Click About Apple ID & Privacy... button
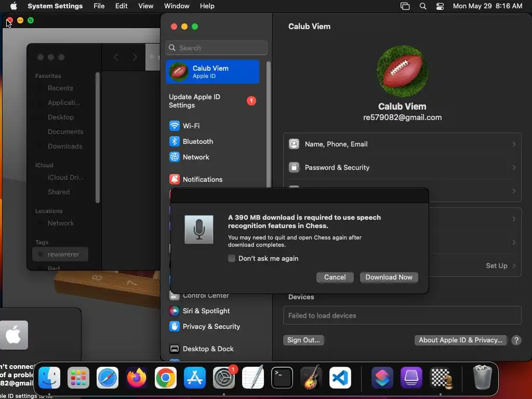The height and width of the screenshot is (399, 532). (460, 340)
